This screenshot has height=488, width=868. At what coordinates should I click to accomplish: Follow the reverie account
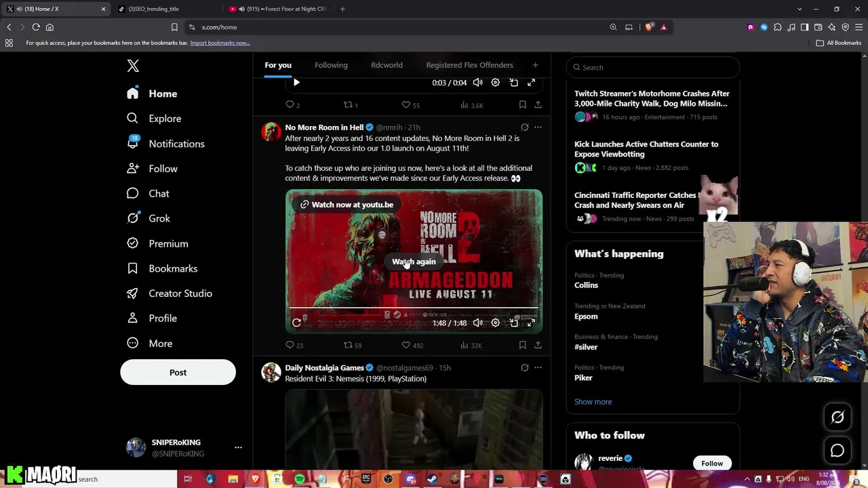[x=712, y=464]
